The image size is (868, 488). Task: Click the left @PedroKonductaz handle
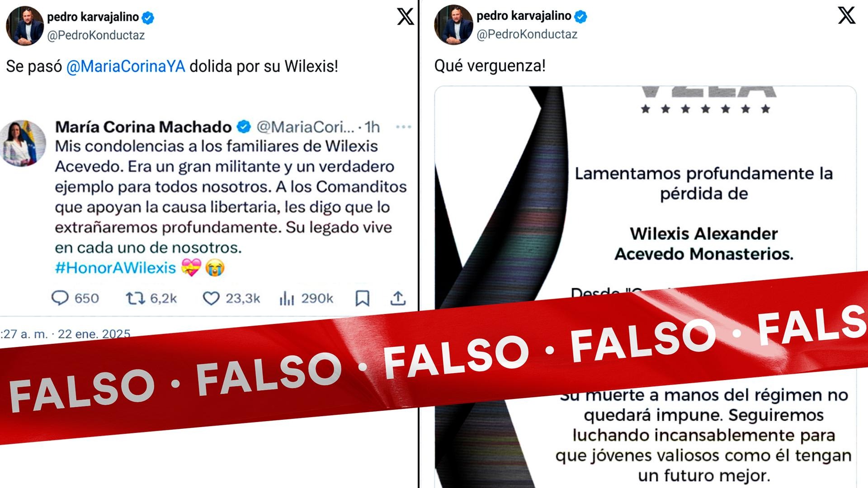tap(96, 35)
